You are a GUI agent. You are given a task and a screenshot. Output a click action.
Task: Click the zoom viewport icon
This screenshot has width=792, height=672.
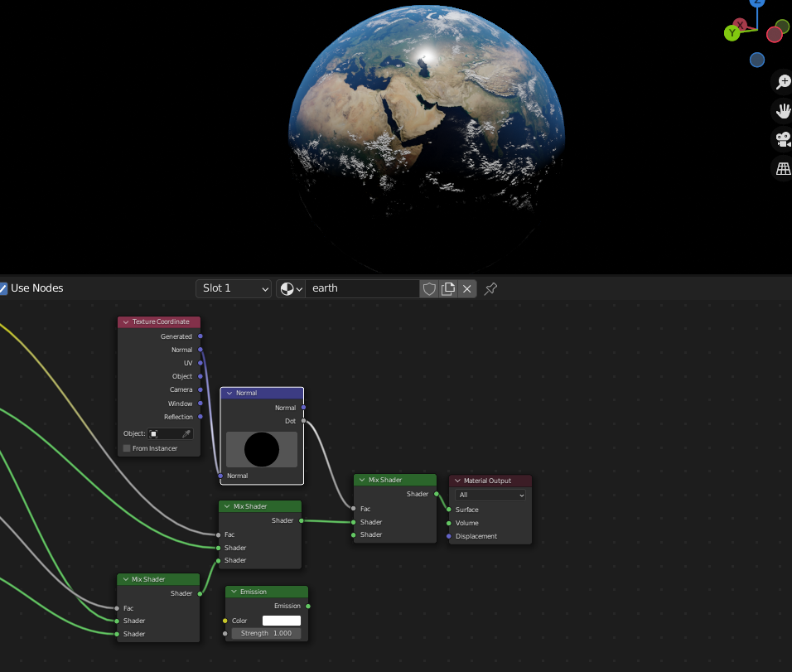(783, 81)
